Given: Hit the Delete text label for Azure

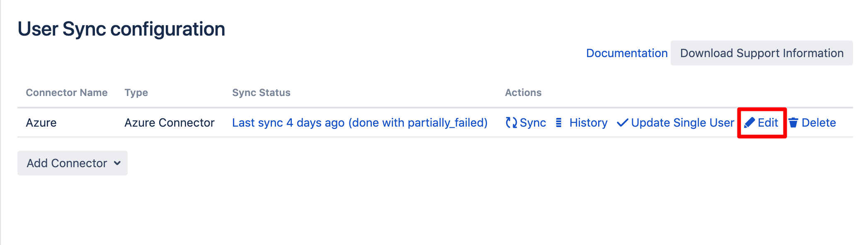Looking at the screenshot, I should click(819, 122).
